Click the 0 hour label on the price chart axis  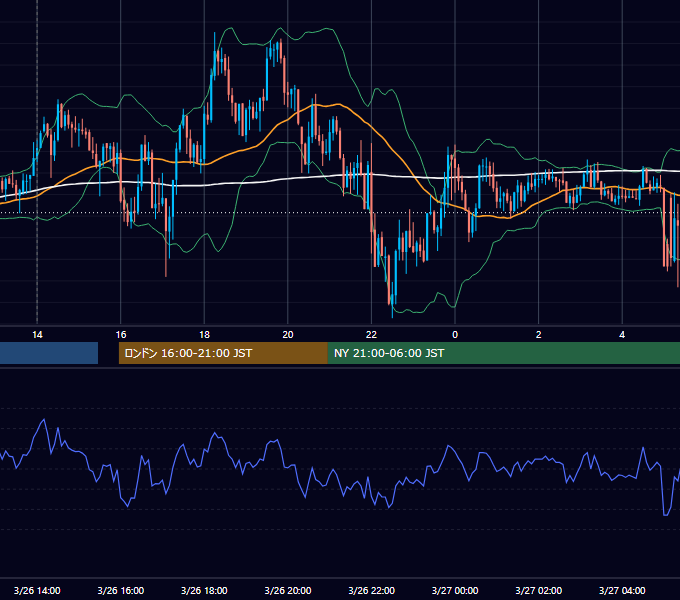[455, 335]
